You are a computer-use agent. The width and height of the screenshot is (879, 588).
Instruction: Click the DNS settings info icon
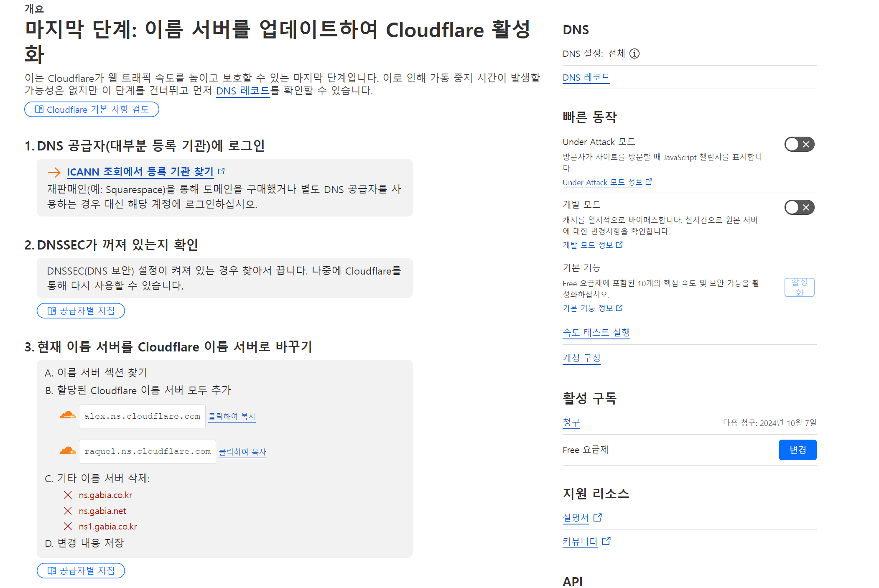634,53
